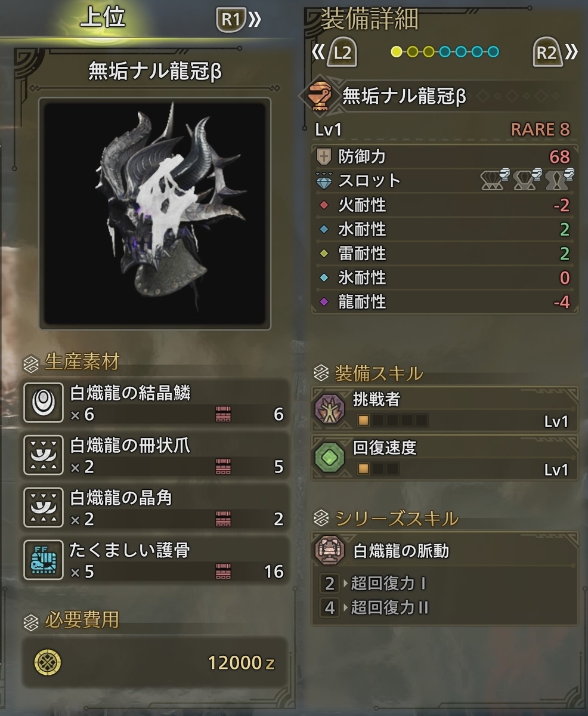Select the 白熾龍の脈動 series skill icon

pyautogui.click(x=330, y=551)
